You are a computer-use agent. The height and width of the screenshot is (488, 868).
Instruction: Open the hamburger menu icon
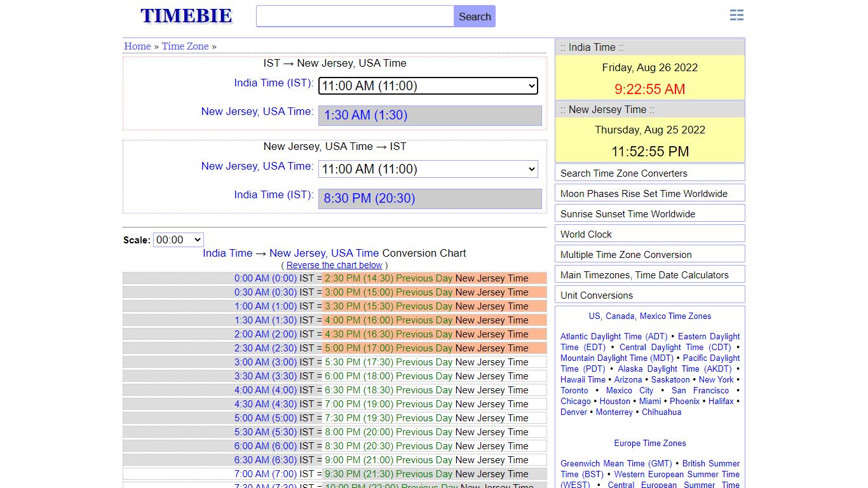click(736, 15)
